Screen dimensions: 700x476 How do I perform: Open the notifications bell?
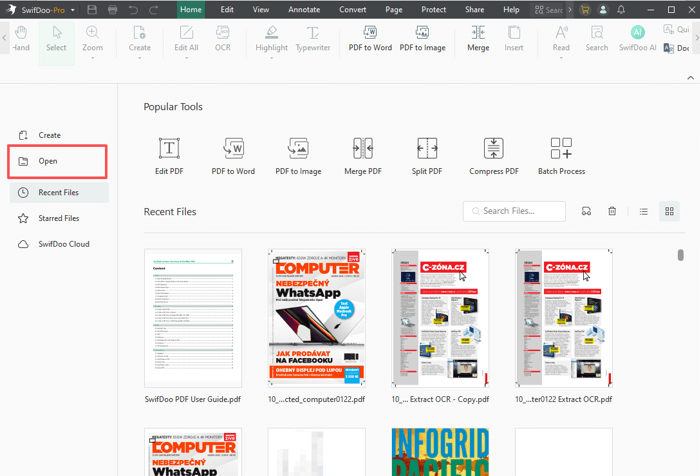pos(621,9)
